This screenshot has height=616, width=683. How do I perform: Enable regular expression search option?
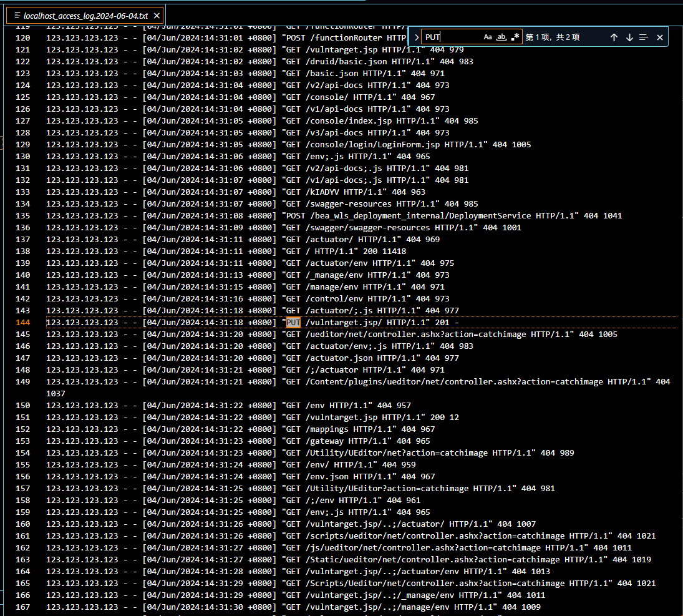(x=515, y=37)
